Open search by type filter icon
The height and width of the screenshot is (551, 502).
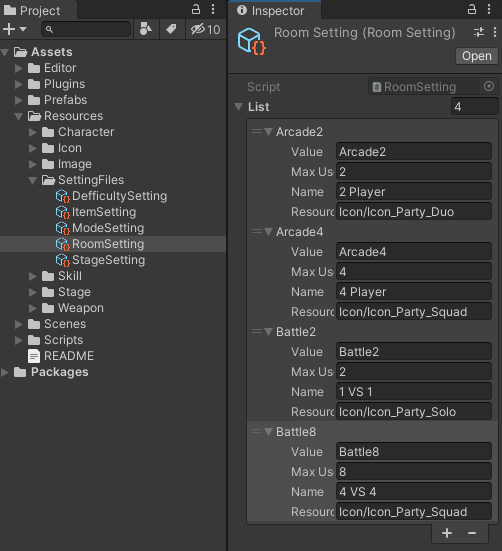[x=146, y=29]
